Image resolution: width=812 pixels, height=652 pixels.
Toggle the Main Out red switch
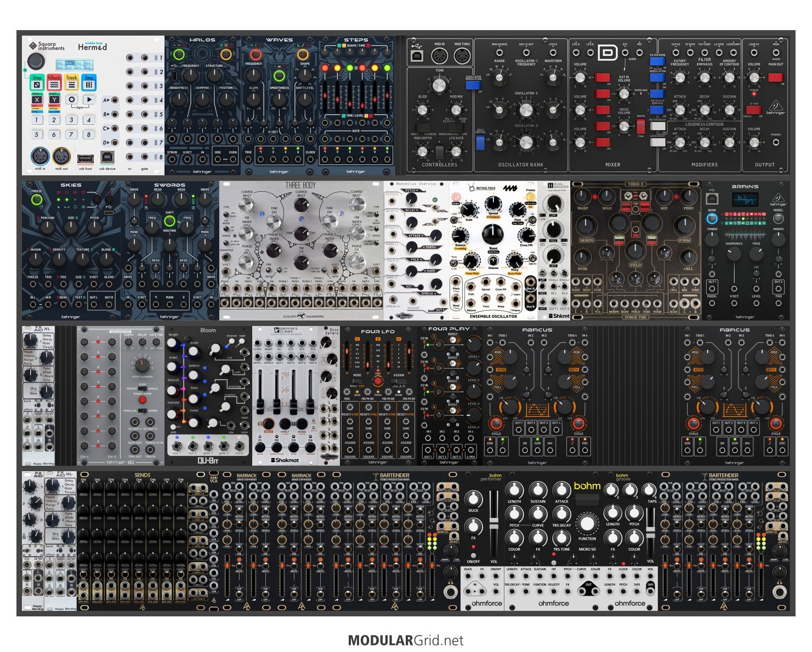click(775, 78)
